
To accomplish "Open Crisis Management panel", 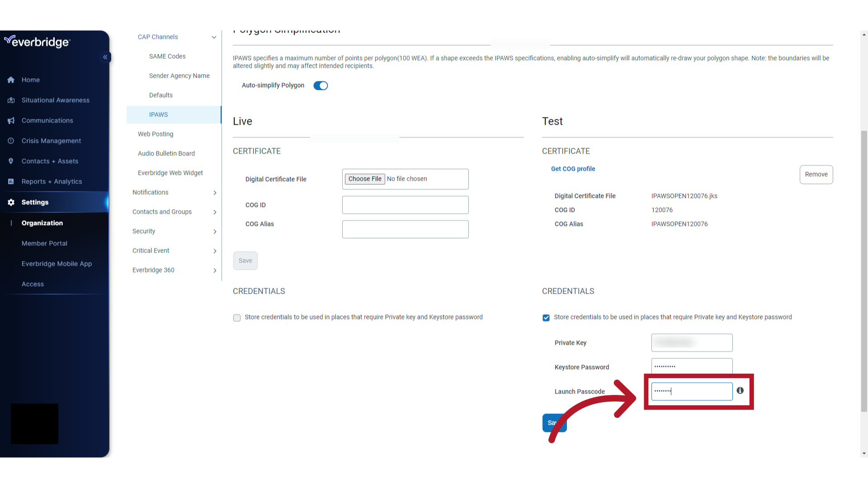I will pos(51,141).
